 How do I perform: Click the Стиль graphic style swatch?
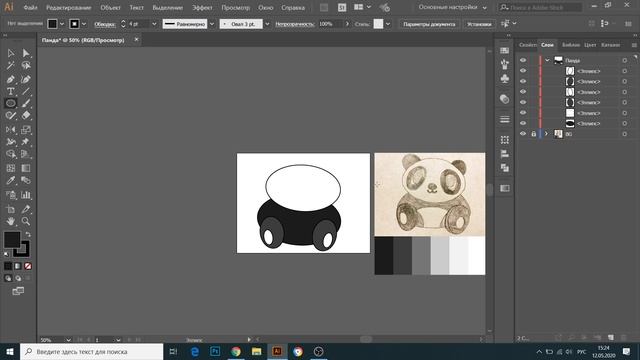click(378, 24)
